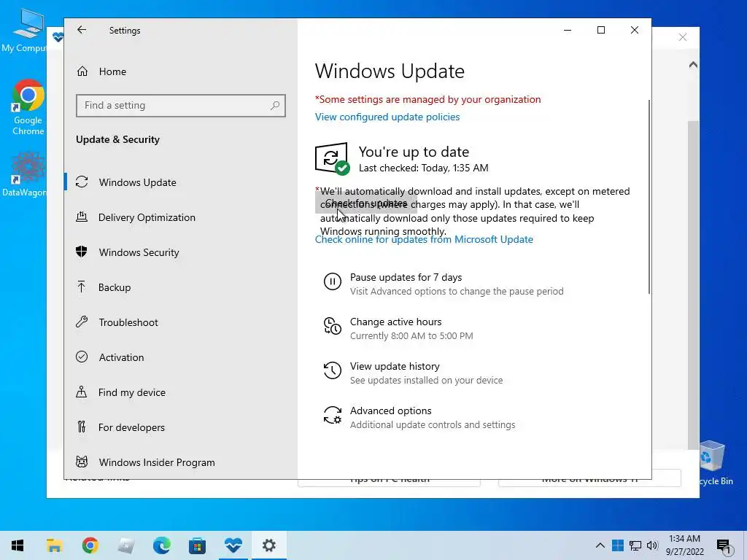This screenshot has width=747, height=560.
Task: Launch Chrome from the taskbar
Action: click(x=90, y=545)
